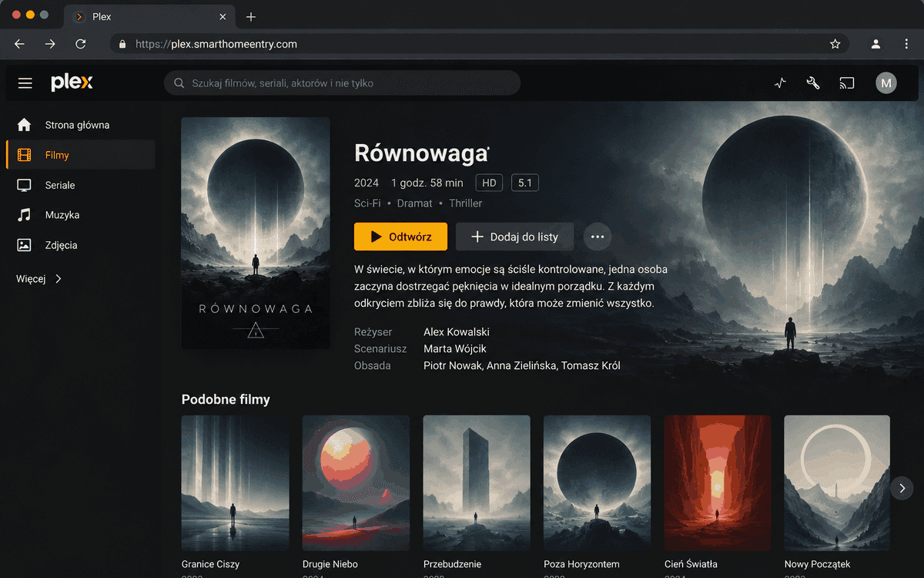Open the browser three-dot menu

906,44
